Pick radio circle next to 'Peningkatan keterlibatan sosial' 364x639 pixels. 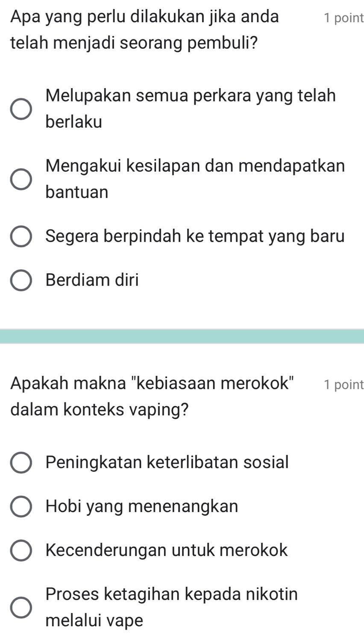(21, 463)
